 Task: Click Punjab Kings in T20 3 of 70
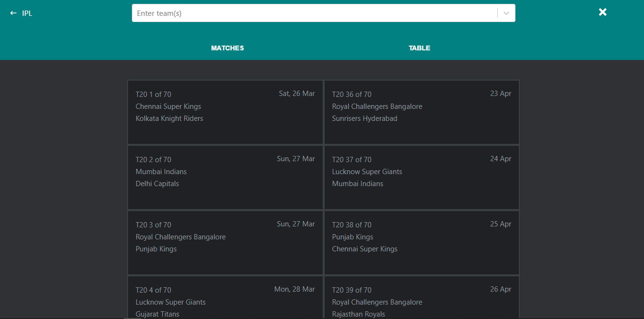point(156,248)
